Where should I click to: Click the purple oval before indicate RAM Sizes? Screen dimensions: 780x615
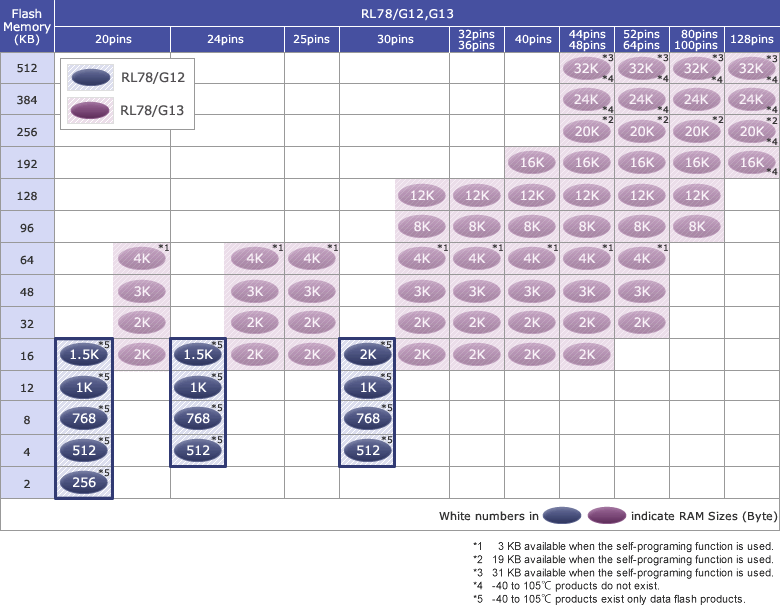[606, 515]
